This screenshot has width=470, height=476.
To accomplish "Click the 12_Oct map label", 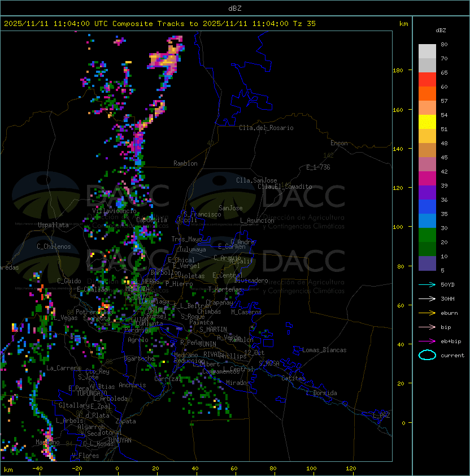I will (254, 353).
